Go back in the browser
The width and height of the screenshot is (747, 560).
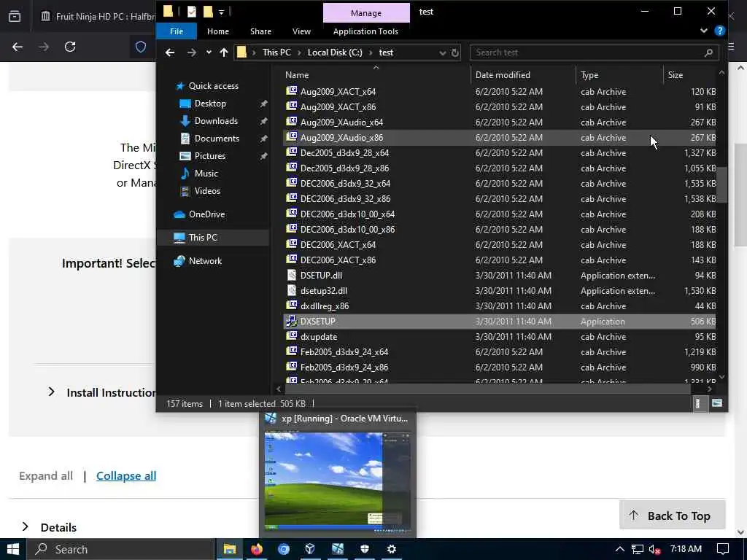click(18, 47)
